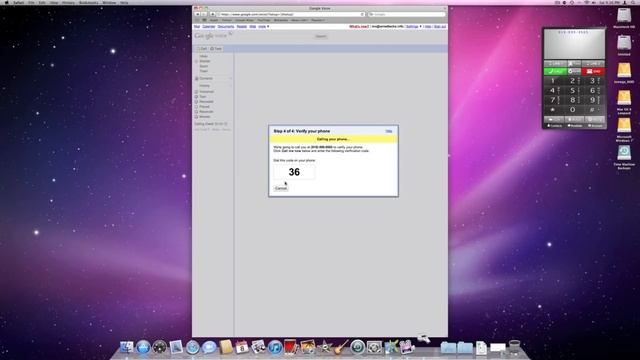This screenshot has height=360, width=640.
Task: Open Macintosh HD desktop drive
Action: tap(624, 16)
